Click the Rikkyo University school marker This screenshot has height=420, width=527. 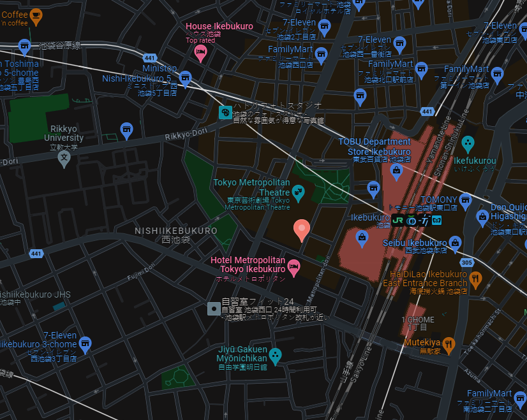coord(64,159)
